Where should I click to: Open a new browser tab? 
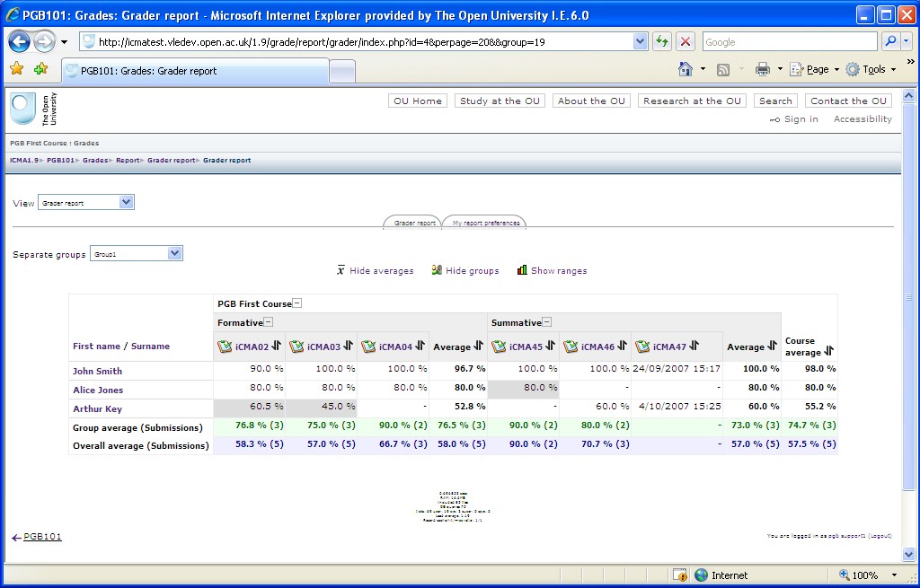coord(342,72)
